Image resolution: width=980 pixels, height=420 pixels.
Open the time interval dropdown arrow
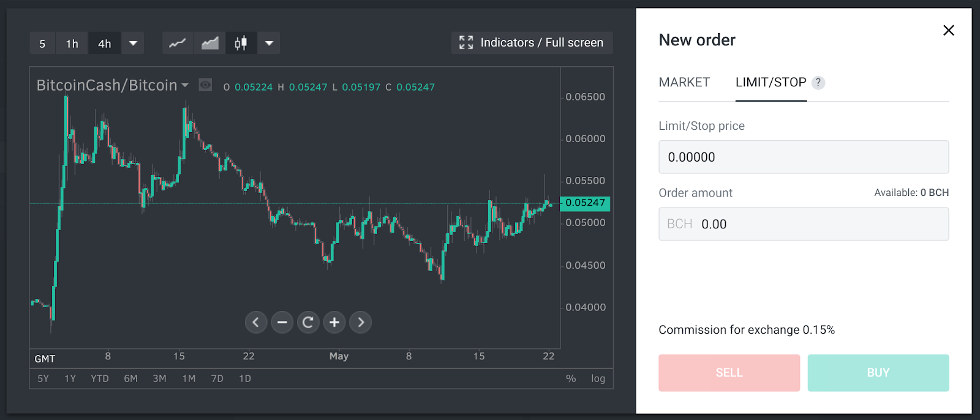(133, 43)
